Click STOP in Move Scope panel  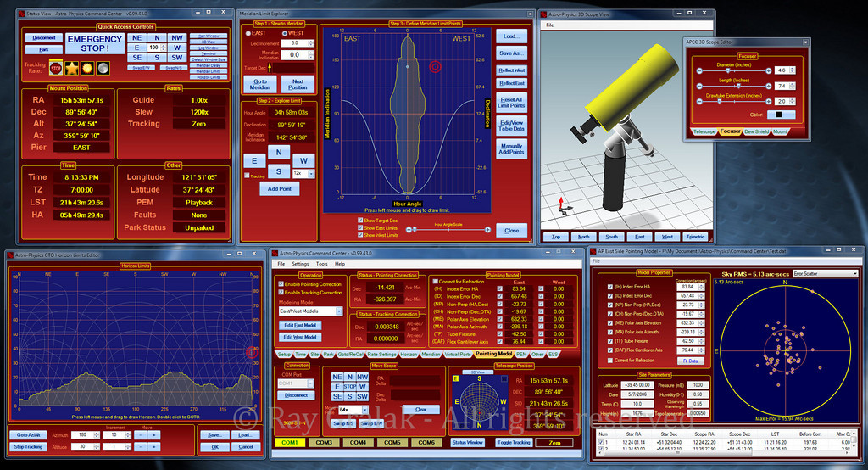[350, 386]
